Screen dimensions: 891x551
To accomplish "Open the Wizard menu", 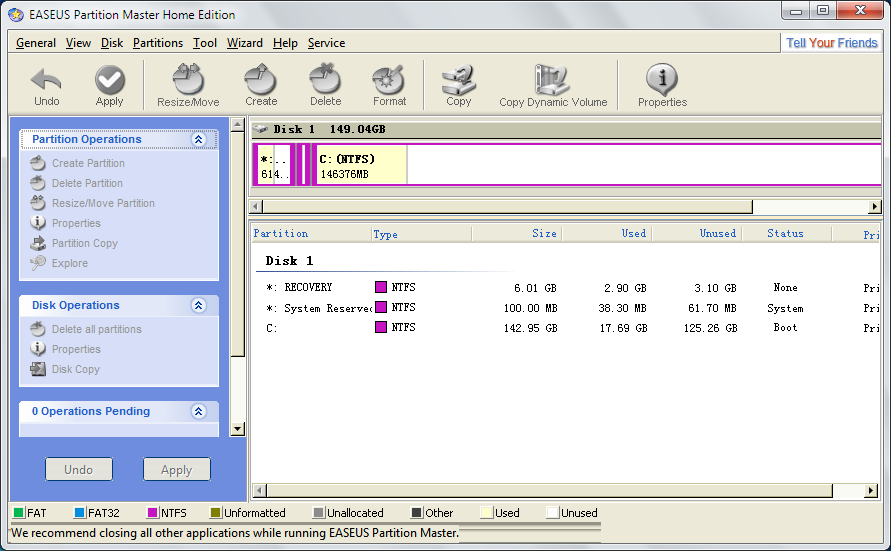I will click(244, 43).
